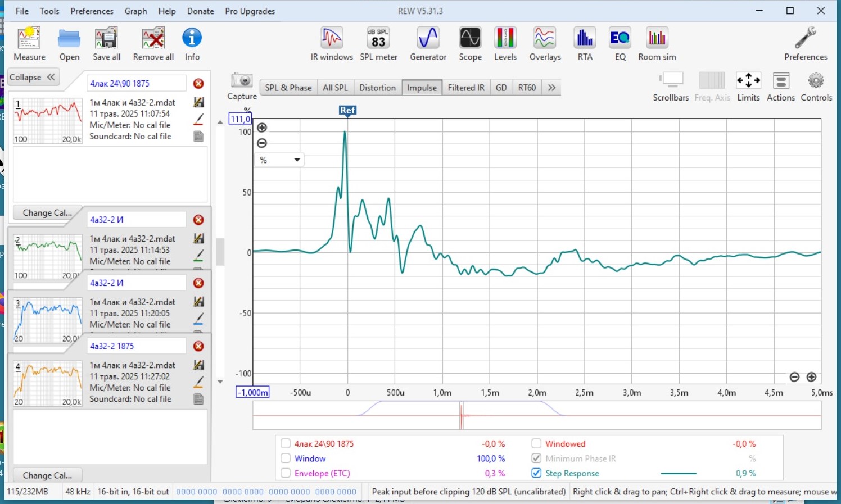
Task: Enable the 4лак 24\90 1875 trace checkbox
Action: pyautogui.click(x=286, y=444)
